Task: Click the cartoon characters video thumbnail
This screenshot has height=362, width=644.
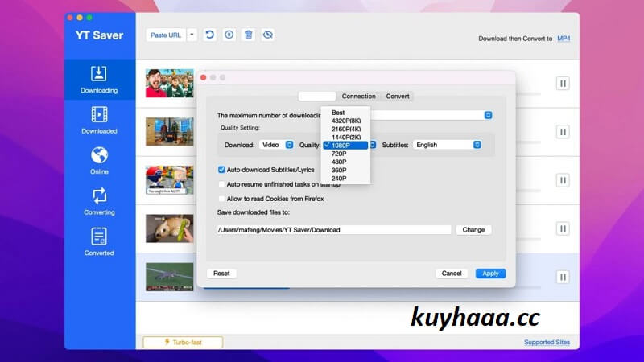Action: tap(169, 180)
